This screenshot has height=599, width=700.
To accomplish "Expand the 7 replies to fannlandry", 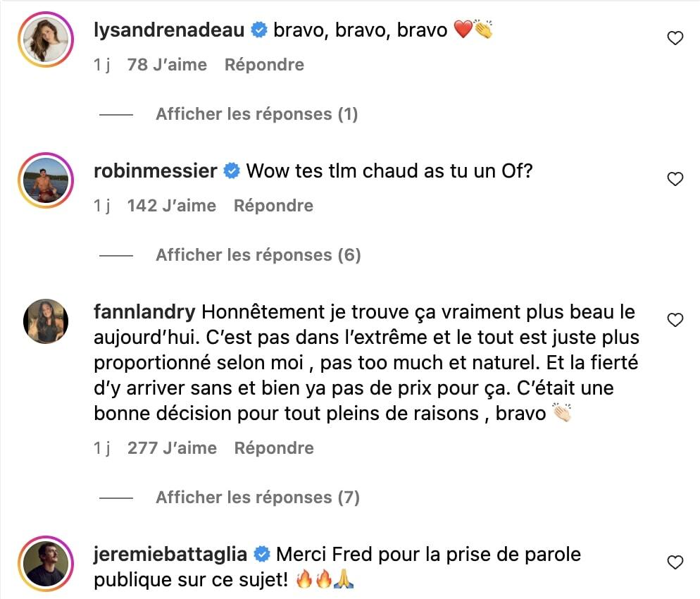I will click(257, 498).
